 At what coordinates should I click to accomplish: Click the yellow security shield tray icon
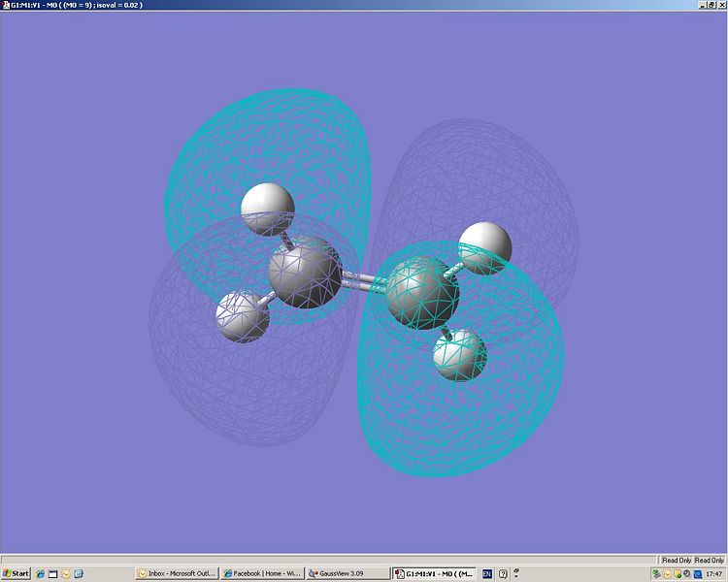pyautogui.click(x=678, y=573)
